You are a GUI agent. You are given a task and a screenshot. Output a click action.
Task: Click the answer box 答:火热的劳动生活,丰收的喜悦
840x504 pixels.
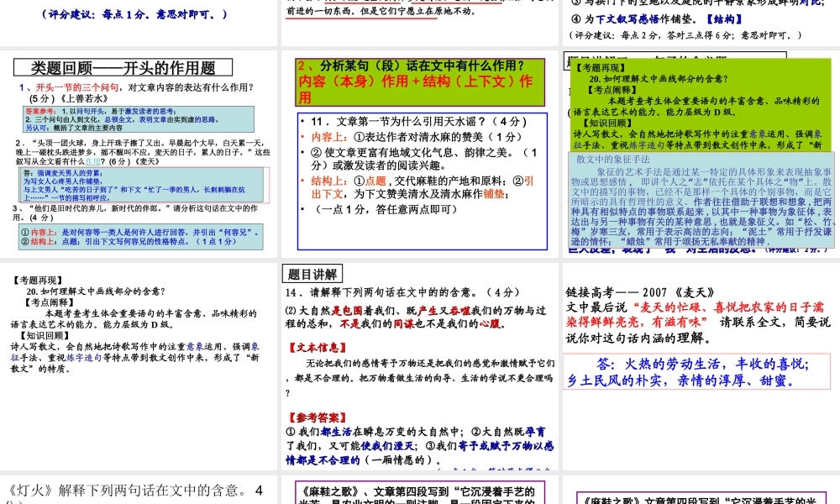click(697, 372)
